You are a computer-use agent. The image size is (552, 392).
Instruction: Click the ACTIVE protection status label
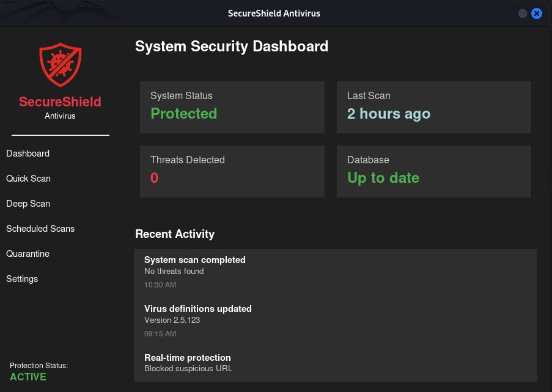pos(28,377)
